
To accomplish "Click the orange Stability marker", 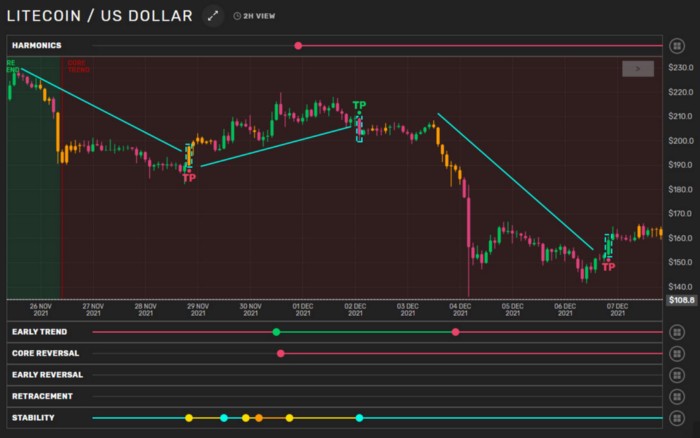I will [259, 418].
